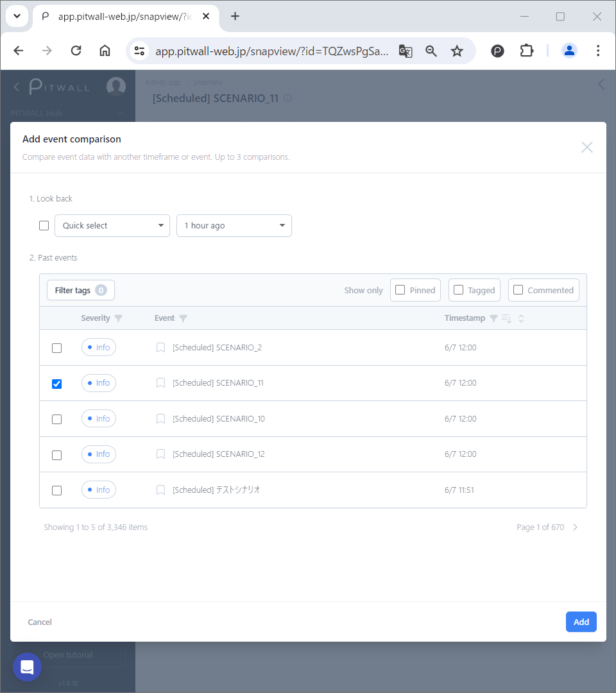Bookmark the SCENARIO_10 event row
The height and width of the screenshot is (693, 616).
click(160, 419)
